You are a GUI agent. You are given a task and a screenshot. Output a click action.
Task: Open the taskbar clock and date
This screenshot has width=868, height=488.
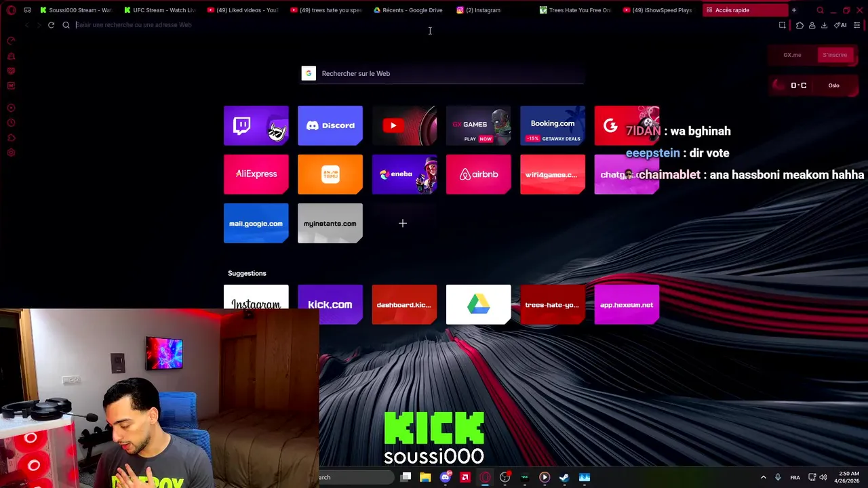(x=848, y=477)
